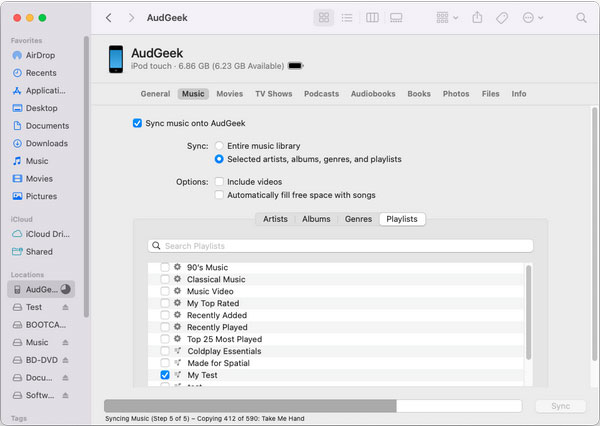Switch to gallery view

(x=396, y=18)
